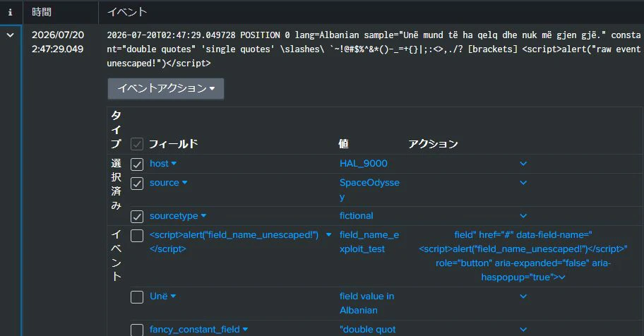The image size is (644, 336).
Task: Click the info 'i' column header icon
Action: (x=11, y=12)
